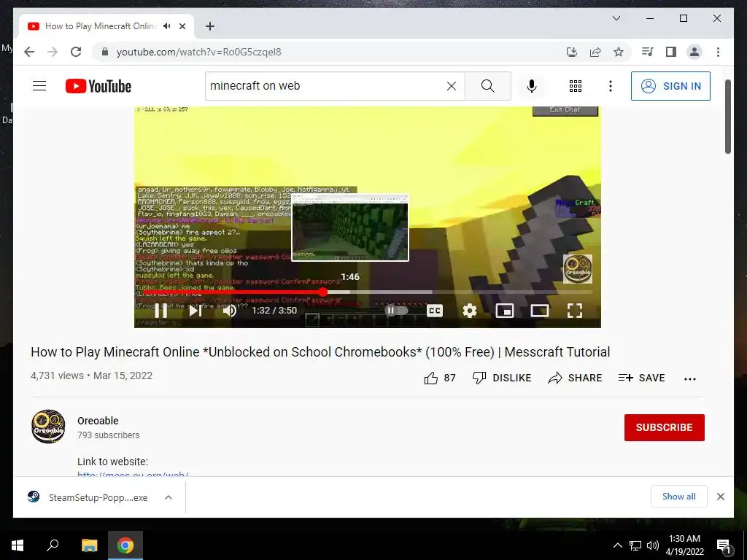Skip to the next video

pyautogui.click(x=195, y=311)
